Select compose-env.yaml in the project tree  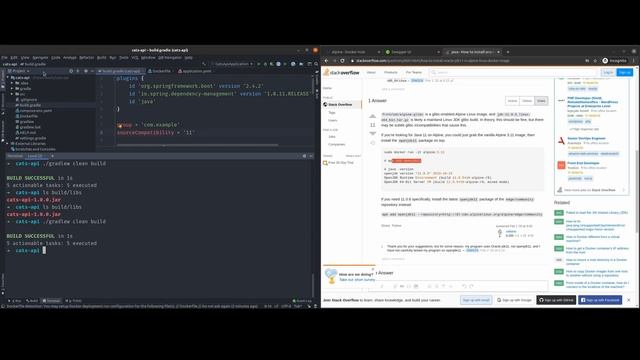click(x=35, y=111)
